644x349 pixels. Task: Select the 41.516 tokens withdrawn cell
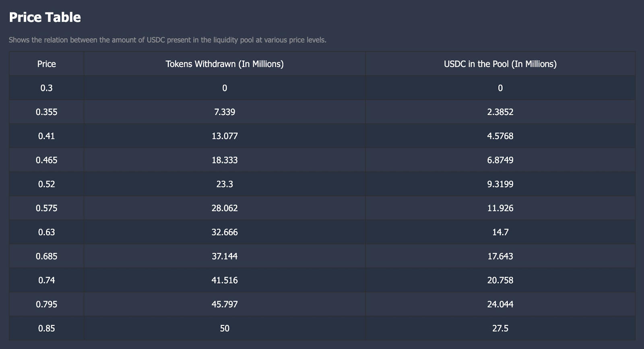click(225, 280)
